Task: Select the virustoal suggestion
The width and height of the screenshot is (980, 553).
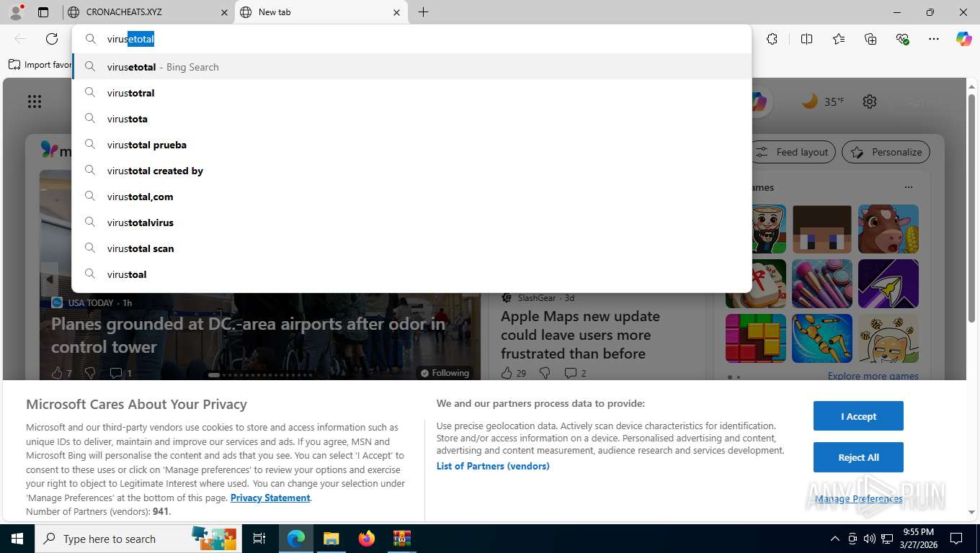Action: [x=411, y=274]
